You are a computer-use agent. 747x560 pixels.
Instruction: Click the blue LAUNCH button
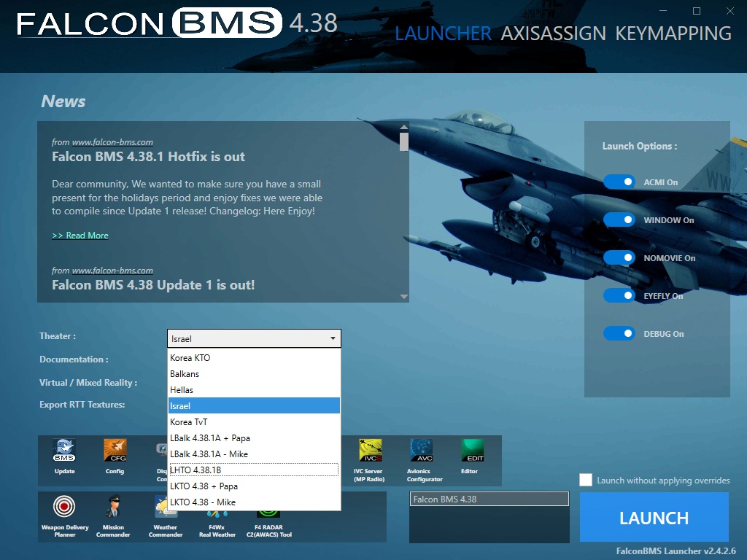pyautogui.click(x=654, y=517)
